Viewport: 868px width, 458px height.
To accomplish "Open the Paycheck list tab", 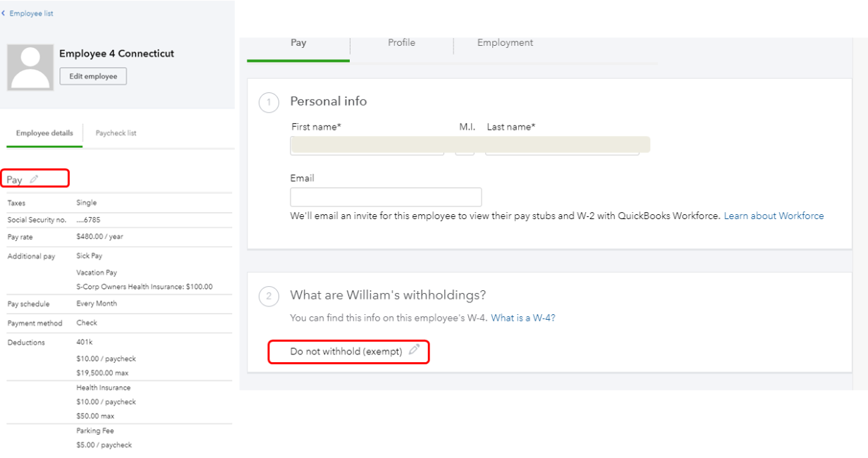I will 116,133.
